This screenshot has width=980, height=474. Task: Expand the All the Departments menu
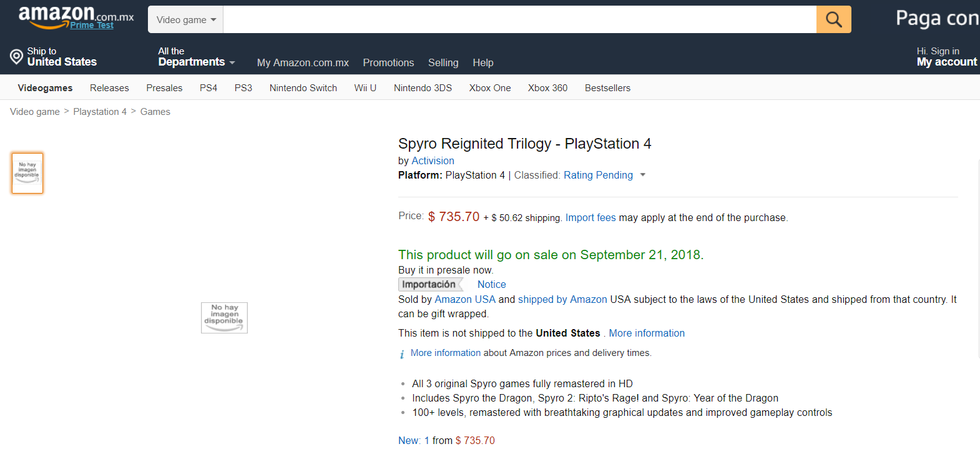tap(196, 57)
